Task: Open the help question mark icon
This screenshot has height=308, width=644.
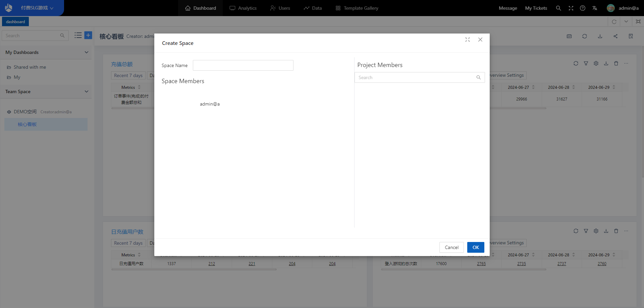Action: click(583, 8)
